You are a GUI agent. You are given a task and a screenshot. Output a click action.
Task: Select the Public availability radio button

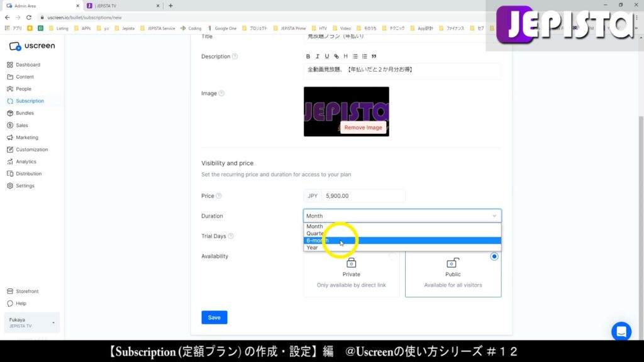click(494, 256)
